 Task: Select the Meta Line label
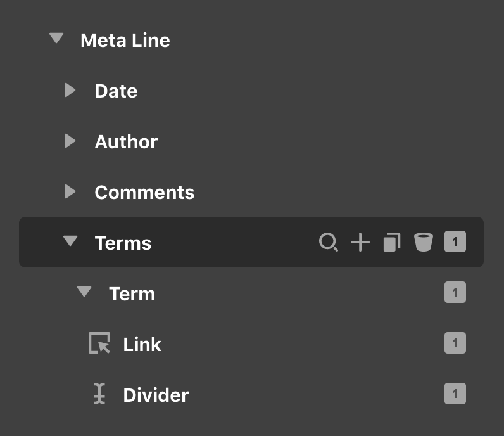point(125,40)
